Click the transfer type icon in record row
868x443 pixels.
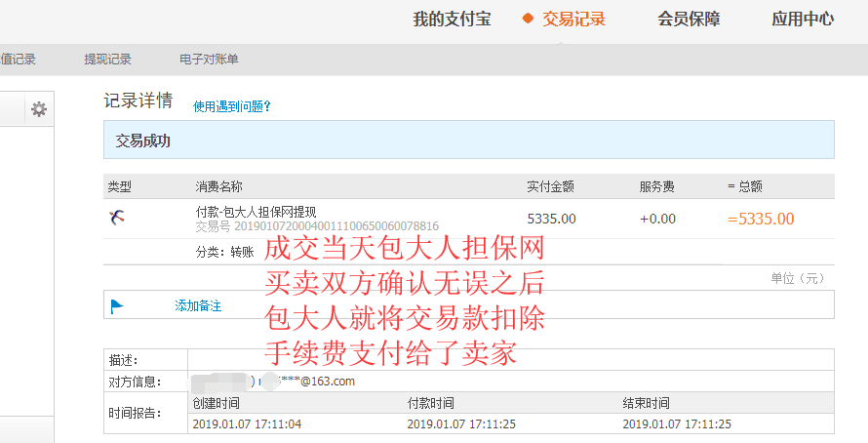coord(116,218)
